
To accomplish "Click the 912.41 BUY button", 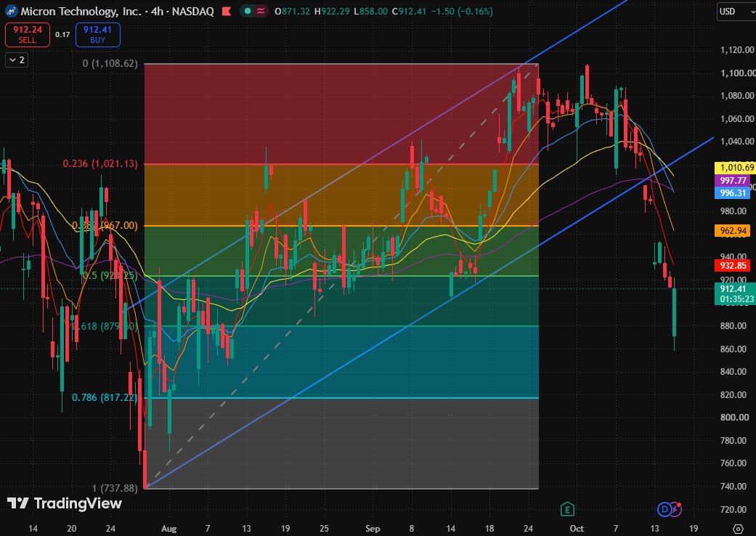I will [x=97, y=35].
